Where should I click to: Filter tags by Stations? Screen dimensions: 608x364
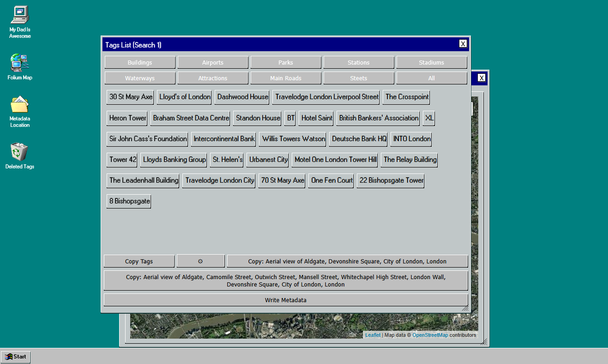359,62
